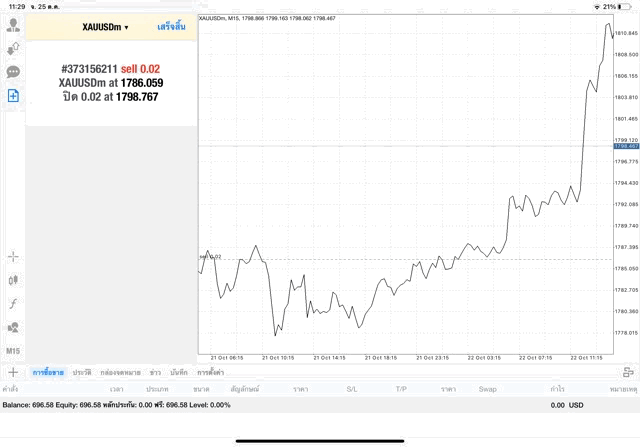Viewport: 640px width, 447px height.
Task: Open the chat messages icon
Action: pyautogui.click(x=13, y=72)
